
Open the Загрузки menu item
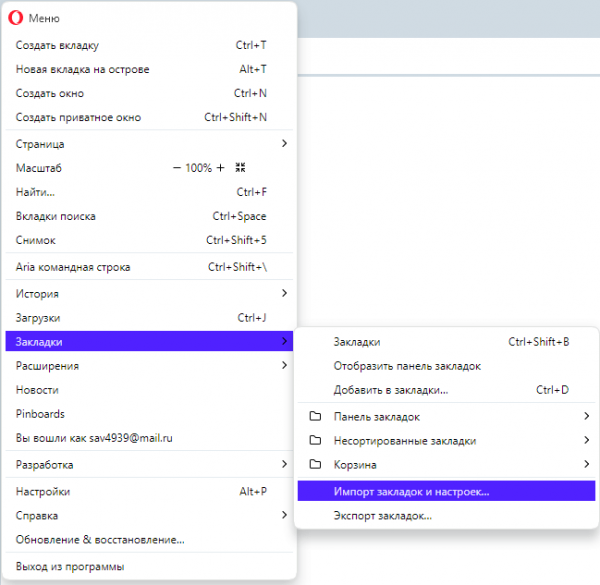(149, 318)
